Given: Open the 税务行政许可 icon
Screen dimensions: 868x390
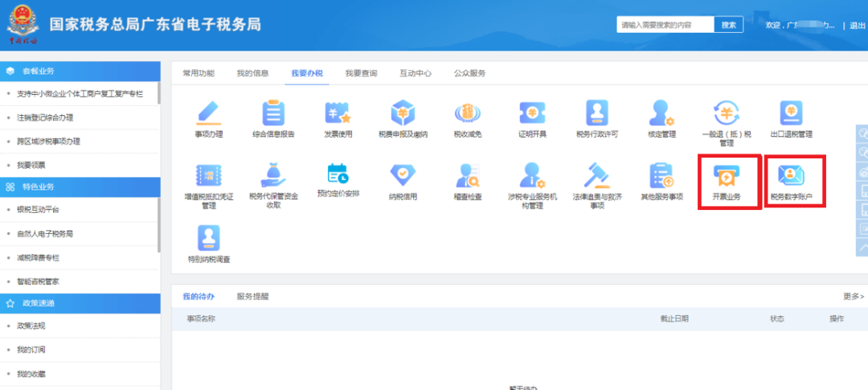Looking at the screenshot, I should pyautogui.click(x=597, y=113).
